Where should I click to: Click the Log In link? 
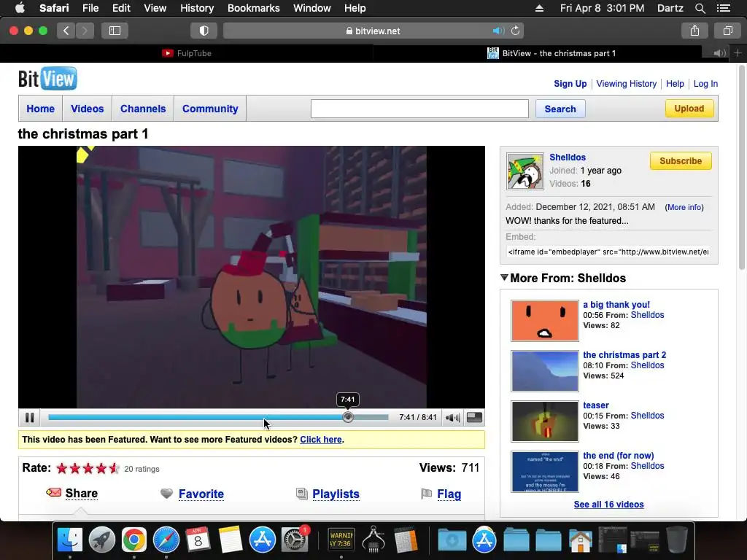click(705, 84)
